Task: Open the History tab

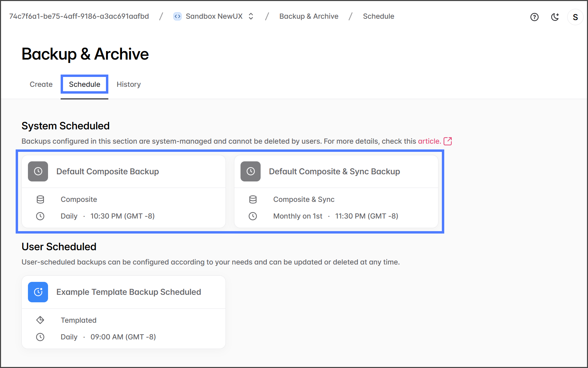Action: (x=128, y=84)
